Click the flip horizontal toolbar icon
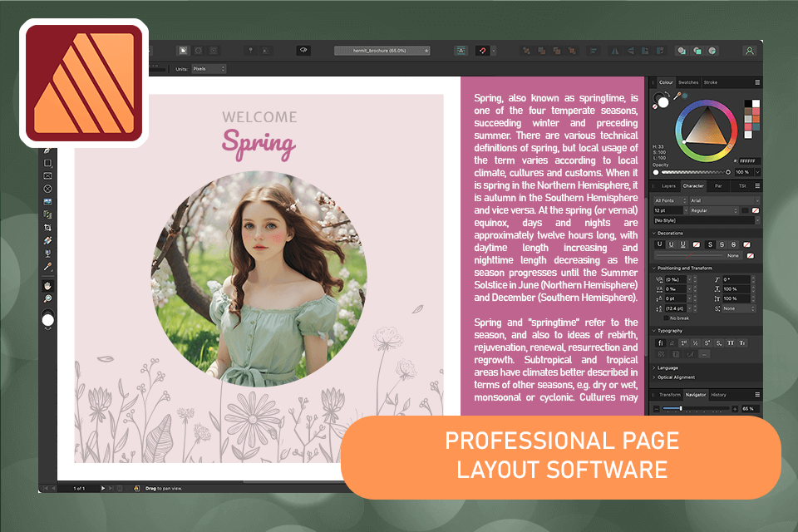798x532 pixels. 615,51
